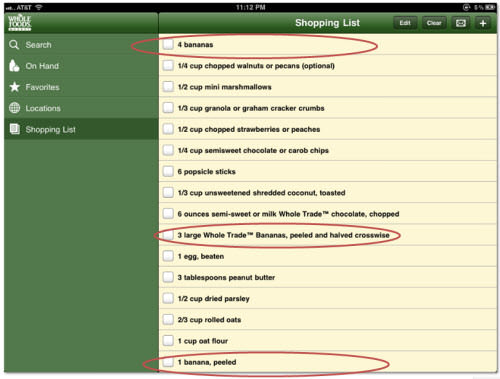Tap the 'Shopping List' title text

click(x=327, y=23)
